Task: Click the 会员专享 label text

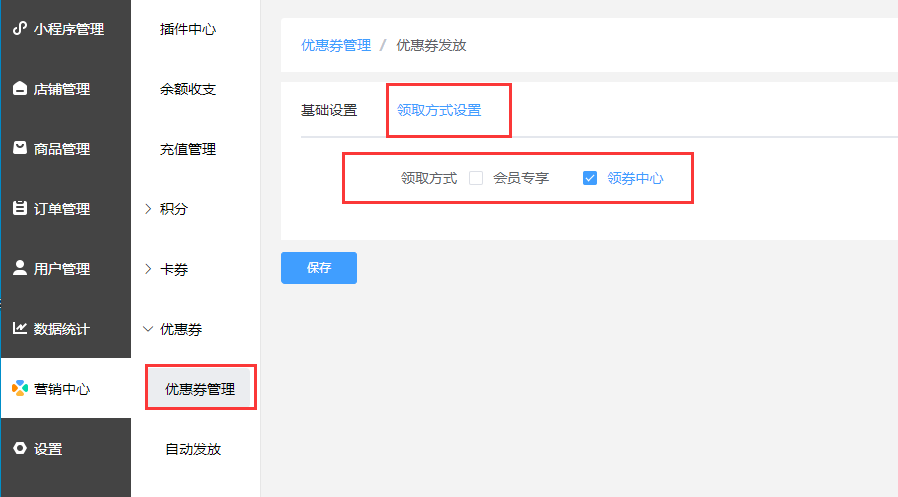Action: pos(521,178)
